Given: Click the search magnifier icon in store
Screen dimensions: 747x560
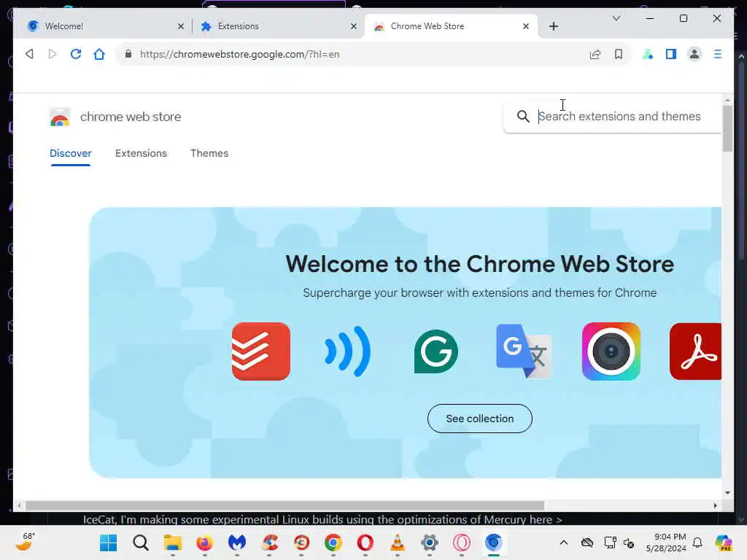Looking at the screenshot, I should [523, 116].
